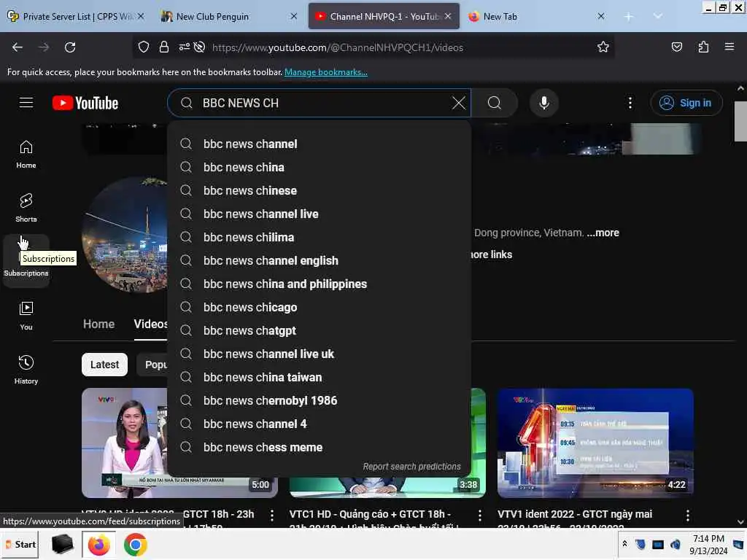747x560 pixels.
Task: Open History in the sidebar
Action: click(x=26, y=370)
